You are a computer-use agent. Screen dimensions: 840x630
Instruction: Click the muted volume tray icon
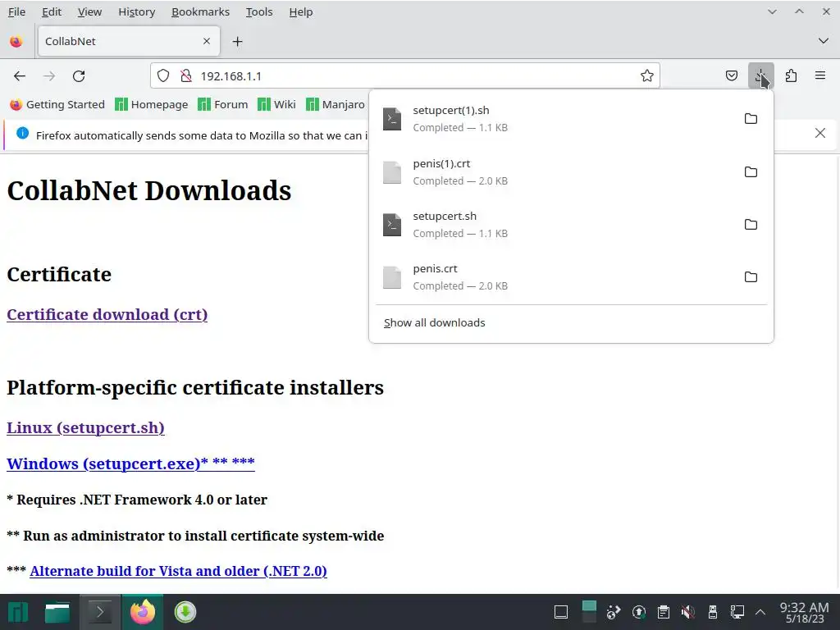pyautogui.click(x=688, y=612)
